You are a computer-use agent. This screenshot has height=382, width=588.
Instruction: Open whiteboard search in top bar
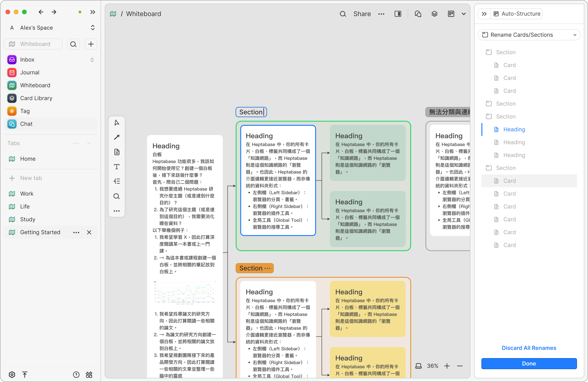(x=343, y=14)
